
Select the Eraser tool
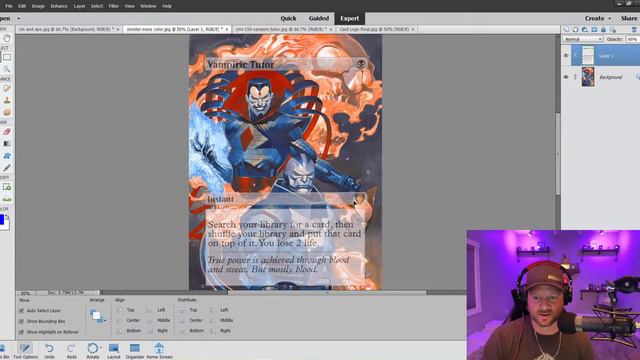7,132
